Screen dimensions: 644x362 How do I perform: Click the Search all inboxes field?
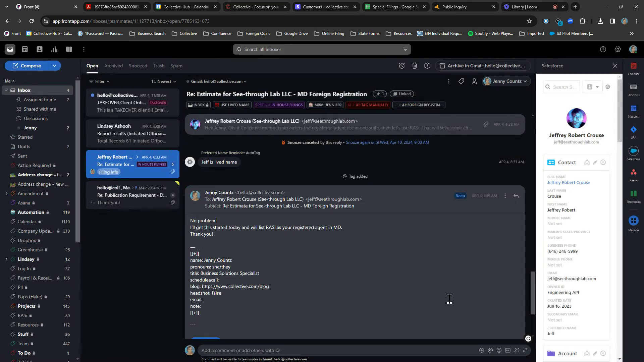pyautogui.click(x=321, y=50)
